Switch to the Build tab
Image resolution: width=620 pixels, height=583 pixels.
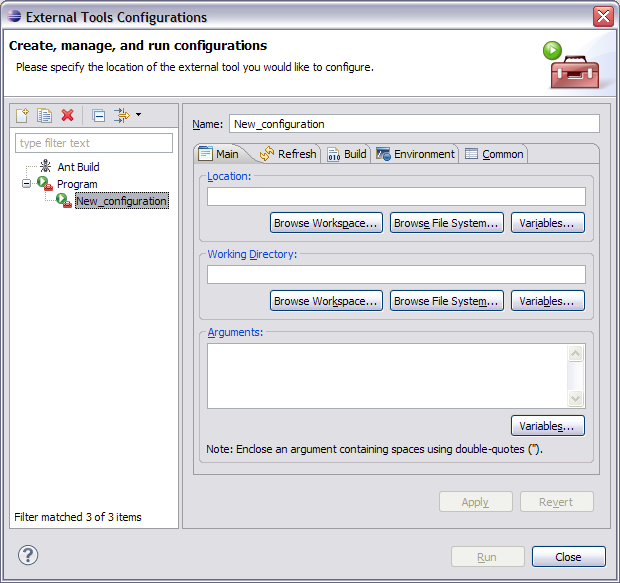tap(347, 154)
